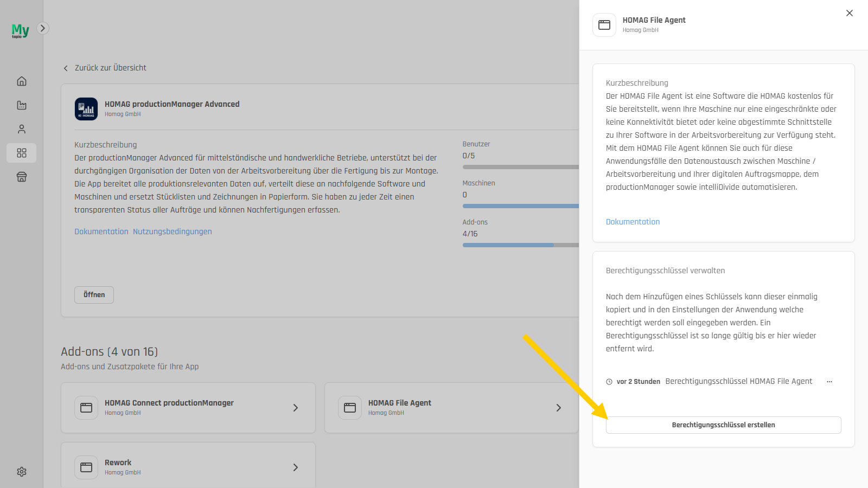
Task: Click the Maschinen usage progress bar
Action: (521, 206)
